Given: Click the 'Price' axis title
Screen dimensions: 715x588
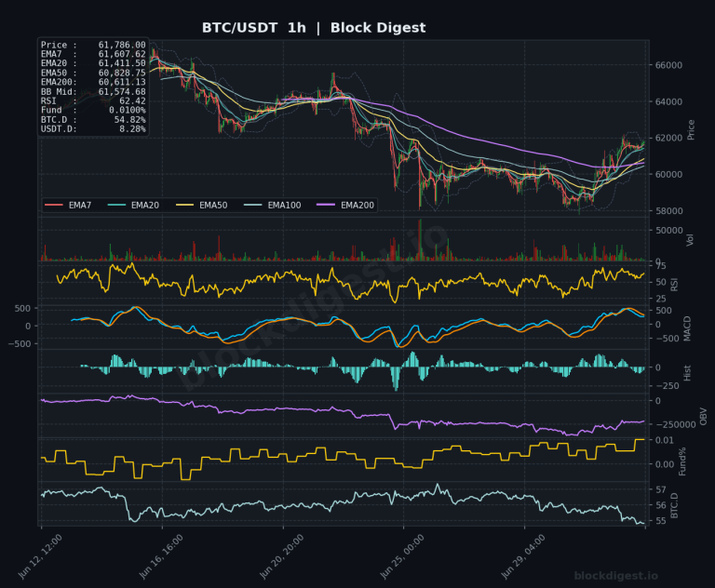Looking at the screenshot, I should (691, 130).
